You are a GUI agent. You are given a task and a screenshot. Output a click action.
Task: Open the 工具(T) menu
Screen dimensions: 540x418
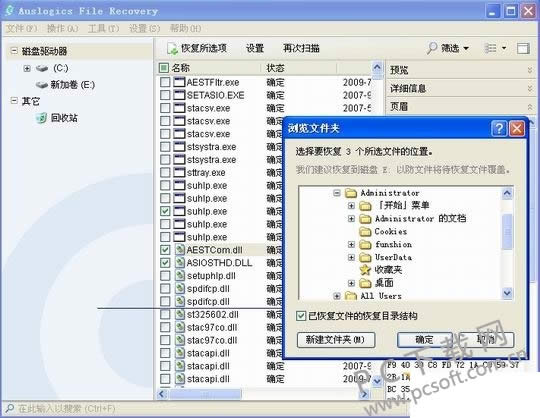coord(103,28)
